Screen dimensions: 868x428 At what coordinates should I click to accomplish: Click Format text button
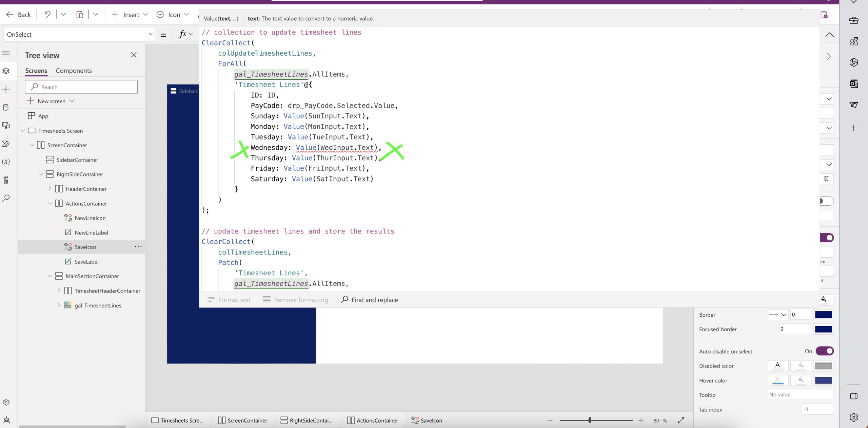point(229,300)
